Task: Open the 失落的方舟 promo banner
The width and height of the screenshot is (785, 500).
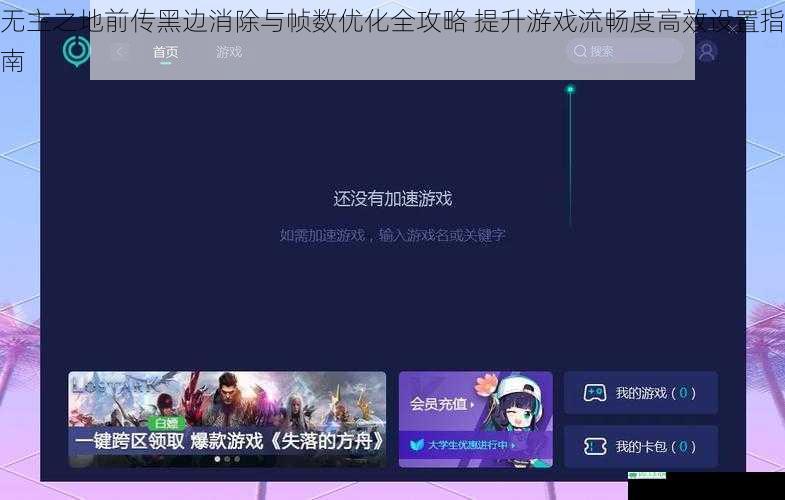Action: pos(227,419)
